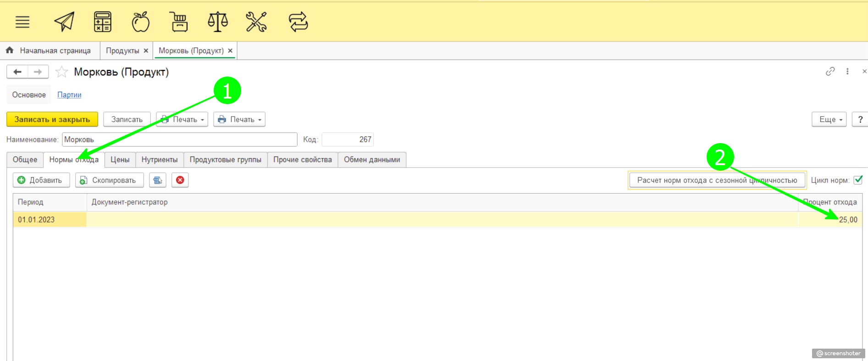
Task: Expand the Еще dropdown menu
Action: click(x=829, y=119)
